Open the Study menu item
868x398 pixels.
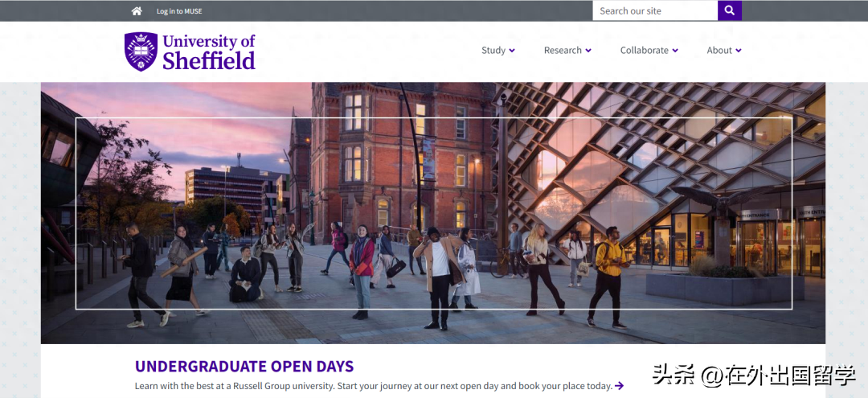point(493,50)
